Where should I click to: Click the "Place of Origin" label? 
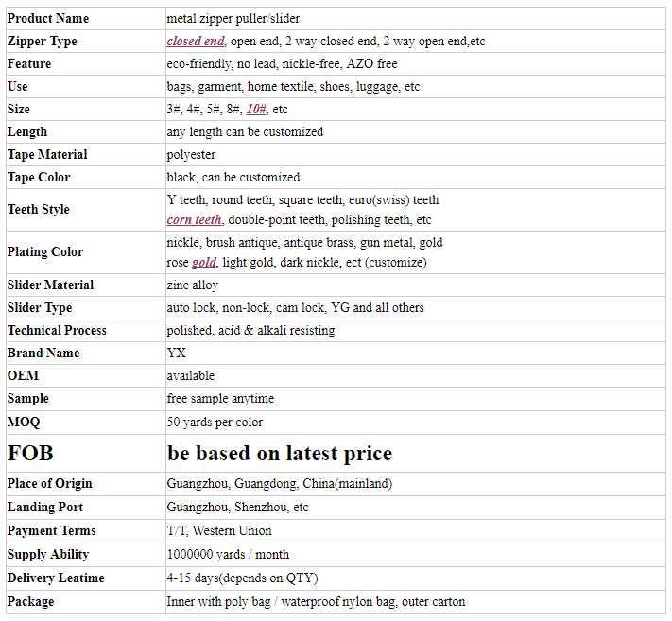pyautogui.click(x=50, y=484)
